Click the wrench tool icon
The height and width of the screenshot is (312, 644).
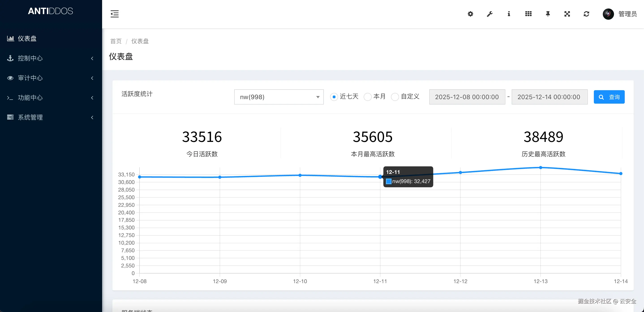(489, 14)
